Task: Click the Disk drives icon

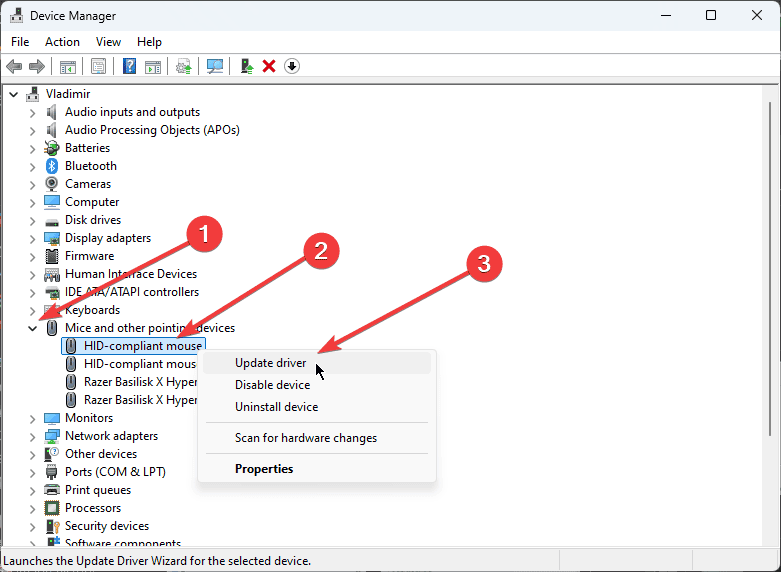Action: [52, 221]
